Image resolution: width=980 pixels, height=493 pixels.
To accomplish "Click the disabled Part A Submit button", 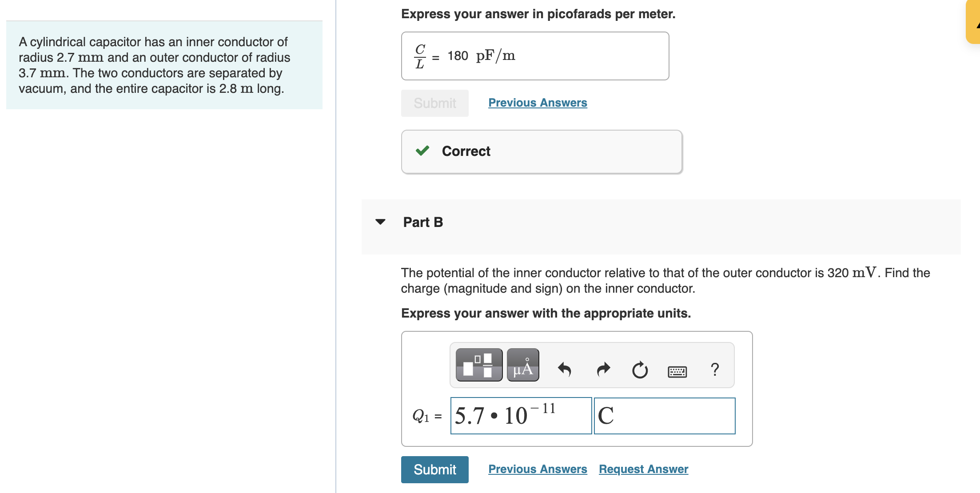I will [434, 103].
